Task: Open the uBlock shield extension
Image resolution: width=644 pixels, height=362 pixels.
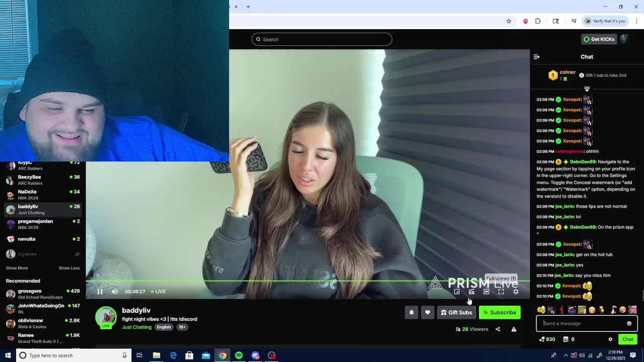Action: click(x=525, y=21)
